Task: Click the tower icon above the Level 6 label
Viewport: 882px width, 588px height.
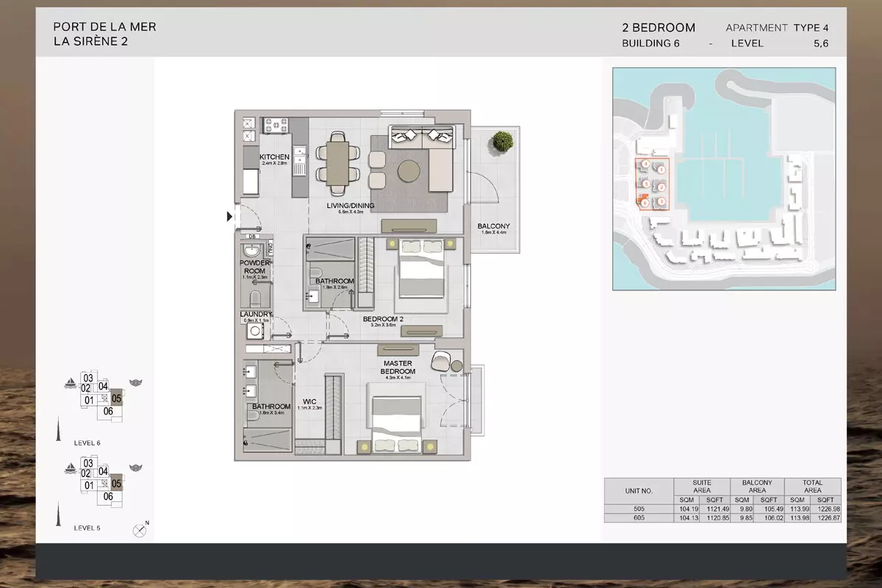Action: tap(57, 429)
